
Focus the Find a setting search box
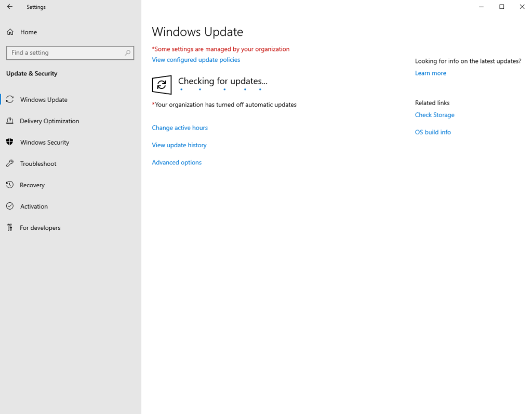tap(65, 53)
